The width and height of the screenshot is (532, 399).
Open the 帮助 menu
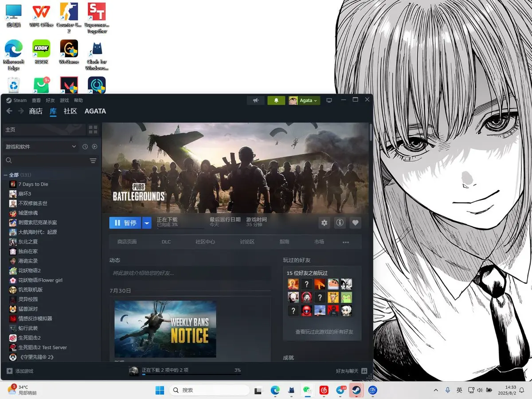[78, 101]
